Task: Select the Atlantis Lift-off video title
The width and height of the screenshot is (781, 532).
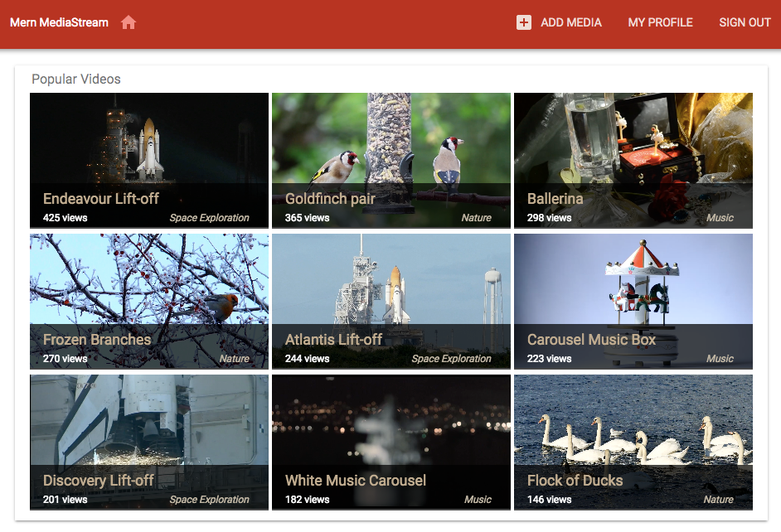Action: click(x=333, y=340)
